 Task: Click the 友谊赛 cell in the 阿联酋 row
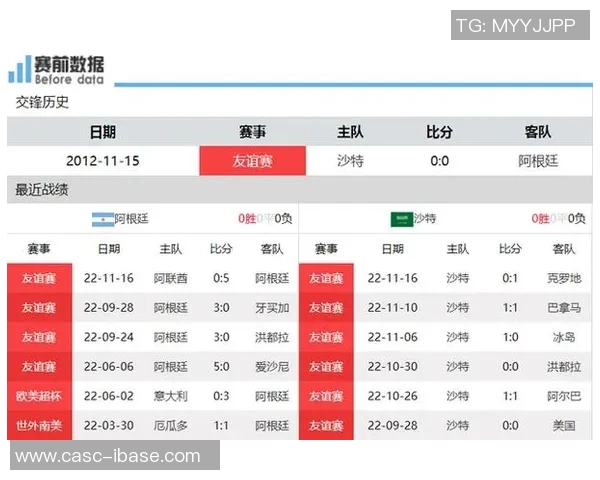(39, 278)
